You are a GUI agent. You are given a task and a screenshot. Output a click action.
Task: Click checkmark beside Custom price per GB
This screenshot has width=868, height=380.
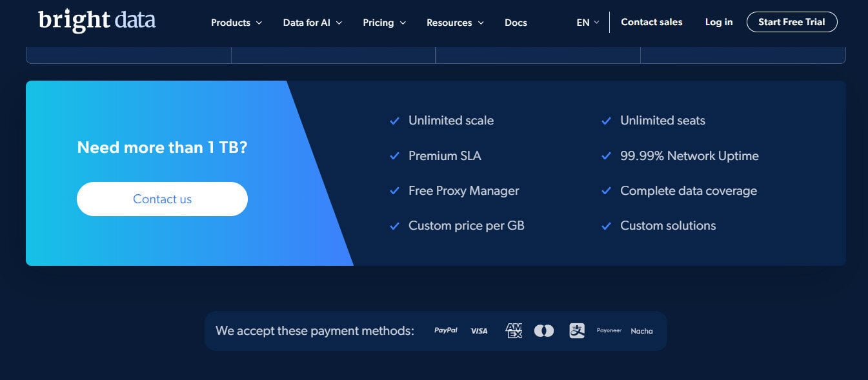[x=394, y=226]
